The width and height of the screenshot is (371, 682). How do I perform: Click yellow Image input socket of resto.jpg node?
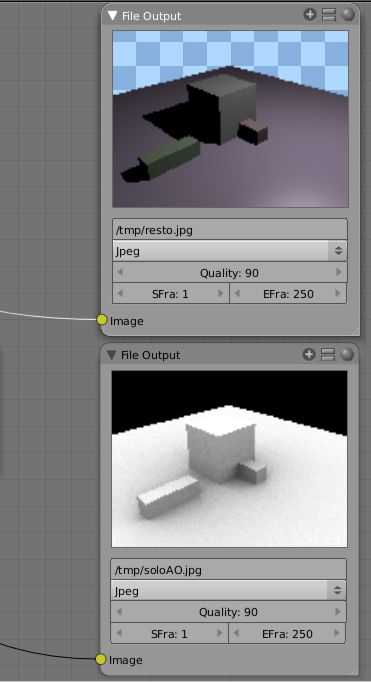coord(102,320)
